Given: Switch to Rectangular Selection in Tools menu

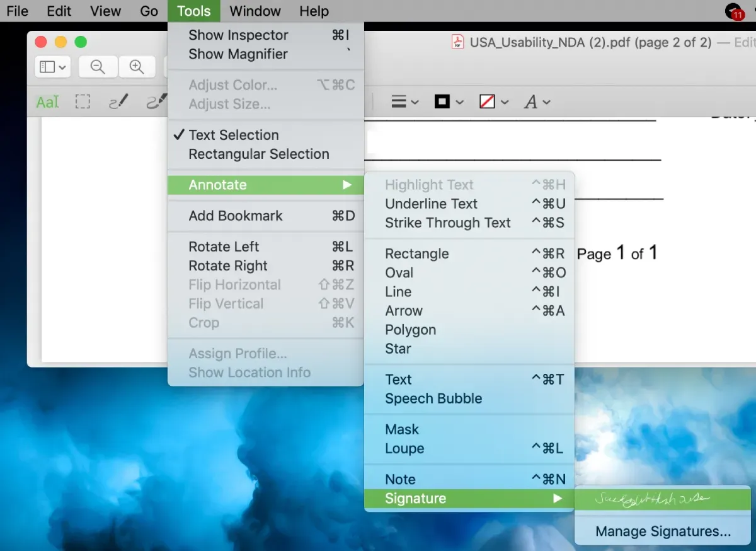Looking at the screenshot, I should click(x=258, y=154).
